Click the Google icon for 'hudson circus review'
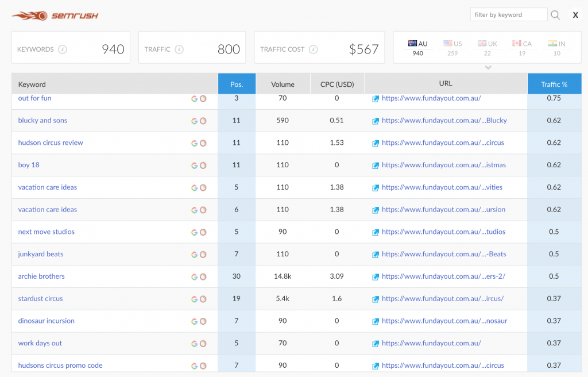The width and height of the screenshot is (588, 377). [x=194, y=143]
